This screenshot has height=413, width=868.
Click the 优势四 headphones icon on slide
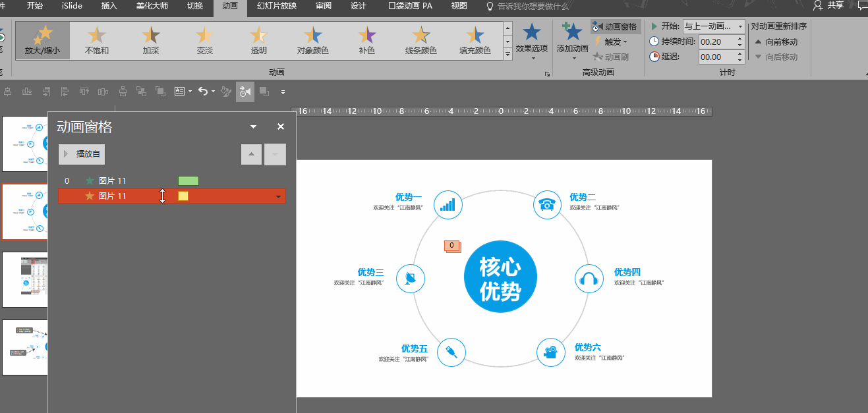click(x=589, y=279)
